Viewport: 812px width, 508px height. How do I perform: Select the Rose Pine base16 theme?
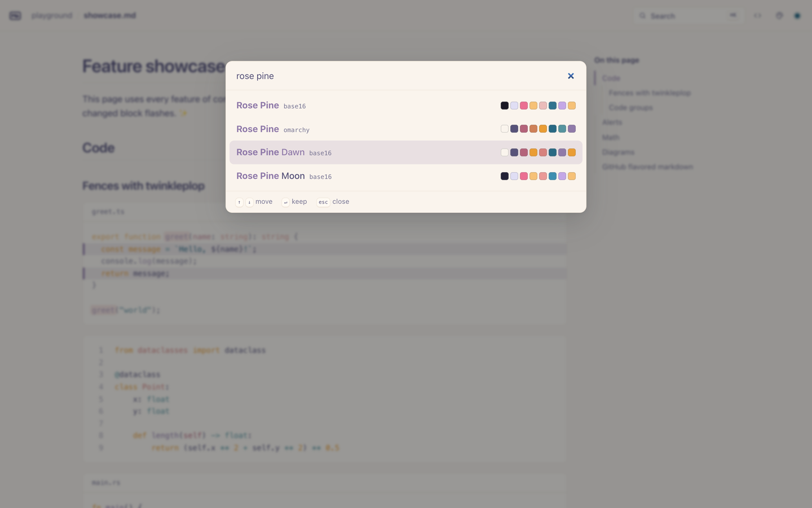(406, 106)
